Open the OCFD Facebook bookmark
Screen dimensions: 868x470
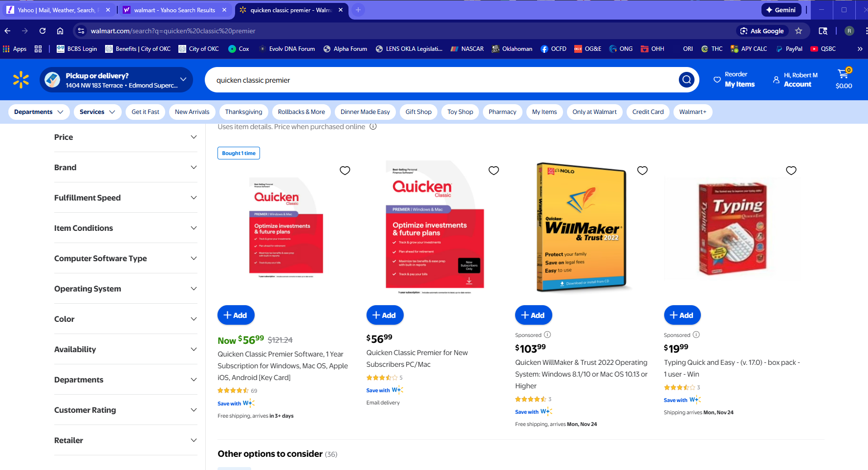coord(553,49)
